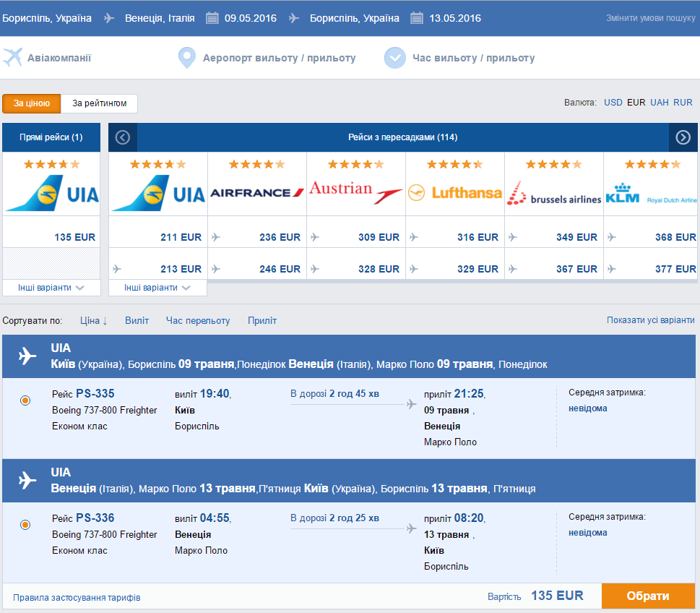Click the left arrow in connecting flights header
The image size is (700, 613).
pos(123,137)
